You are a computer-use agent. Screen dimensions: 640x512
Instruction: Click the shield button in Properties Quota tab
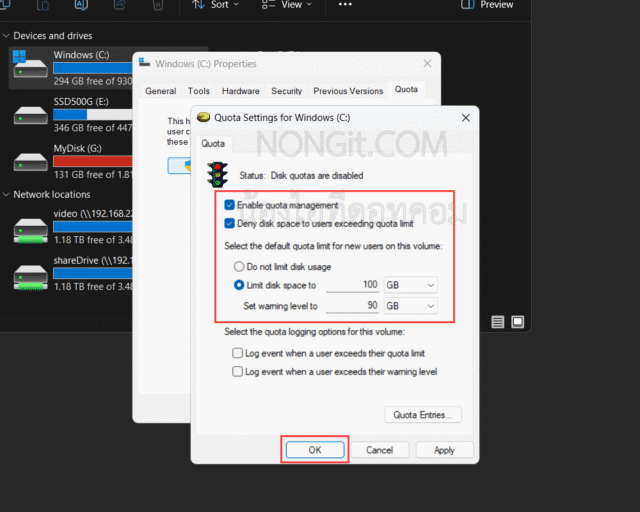coord(180,165)
